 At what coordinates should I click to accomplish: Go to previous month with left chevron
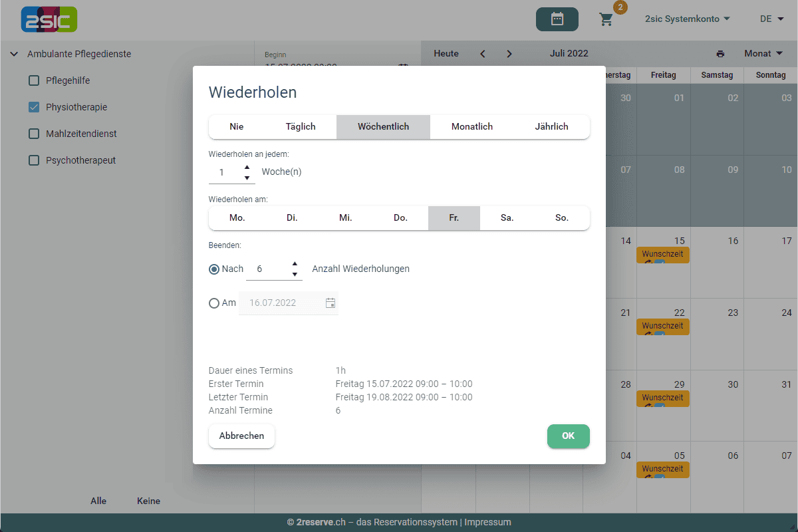[483, 54]
